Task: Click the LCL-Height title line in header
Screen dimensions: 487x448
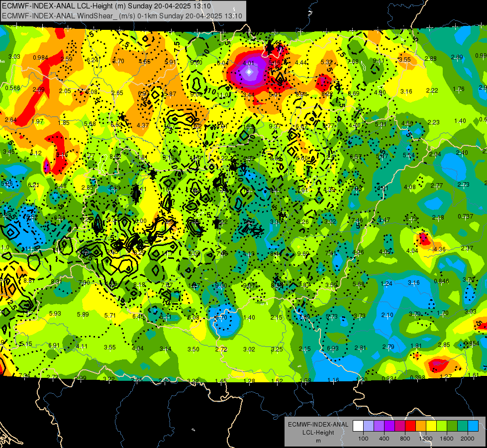Action: (x=106, y=6)
